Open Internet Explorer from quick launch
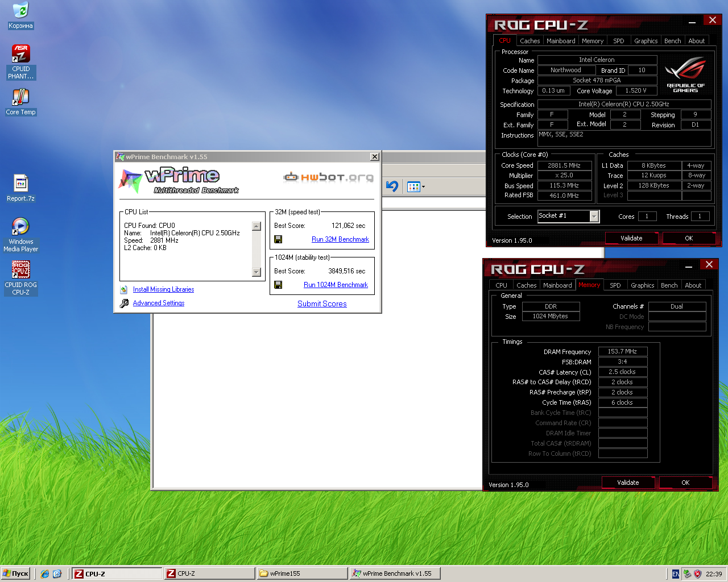Viewport: 728px width, 582px height. click(x=45, y=574)
